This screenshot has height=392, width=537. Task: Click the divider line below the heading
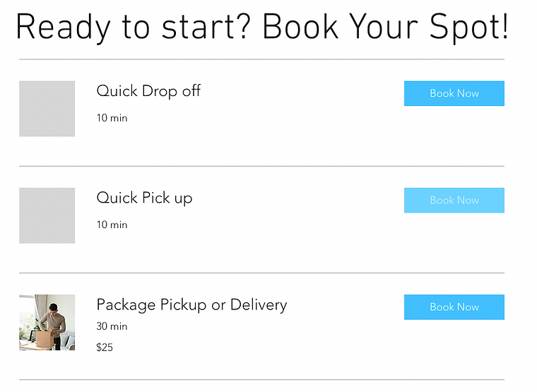point(261,59)
